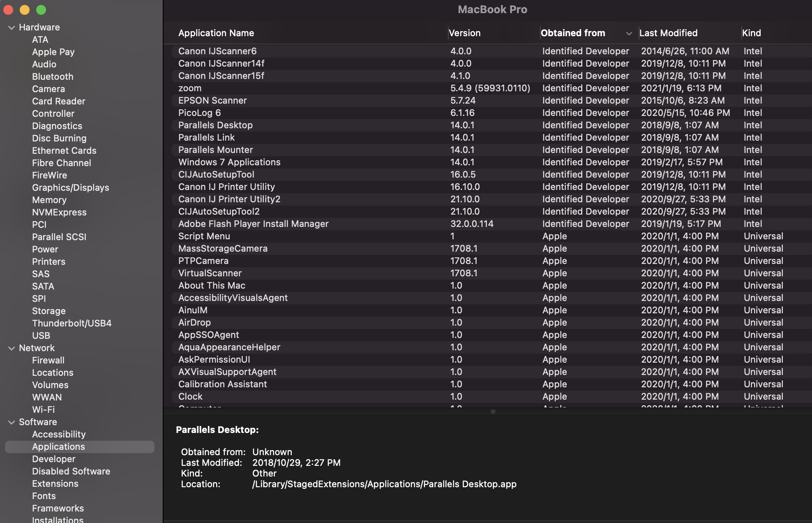Viewport: 812px width, 523px height.
Task: Collapse the Software section chevron
Action: pyautogui.click(x=12, y=422)
